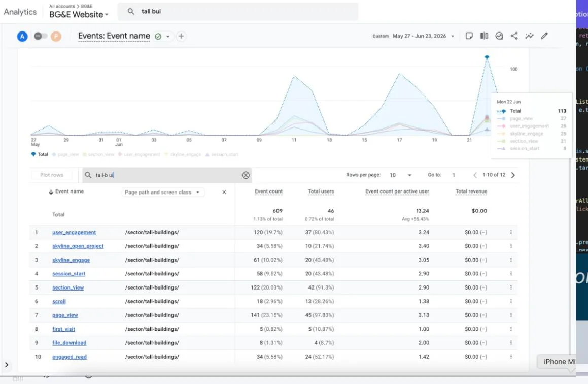
Task: Click the blue A segment badge
Action: coord(22,37)
